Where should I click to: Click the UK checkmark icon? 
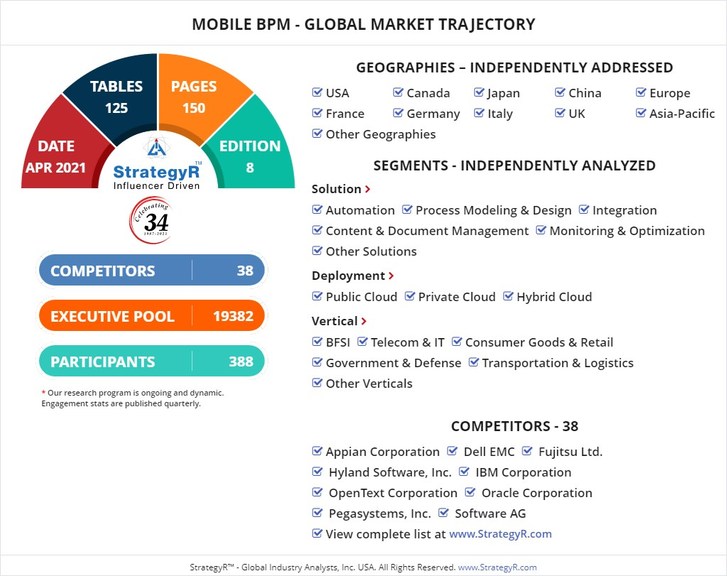coord(560,113)
